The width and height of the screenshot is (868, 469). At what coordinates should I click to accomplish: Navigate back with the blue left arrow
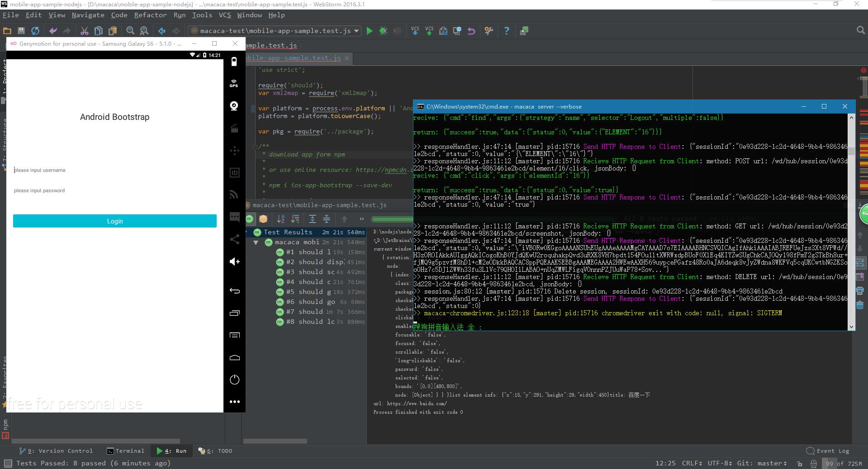[x=162, y=31]
